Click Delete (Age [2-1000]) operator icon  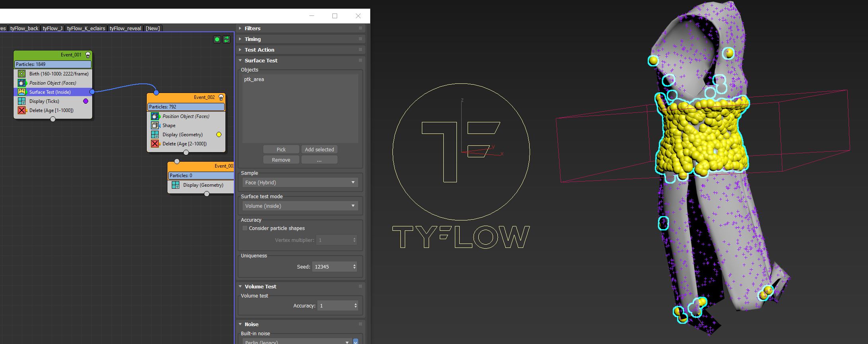[x=155, y=144]
